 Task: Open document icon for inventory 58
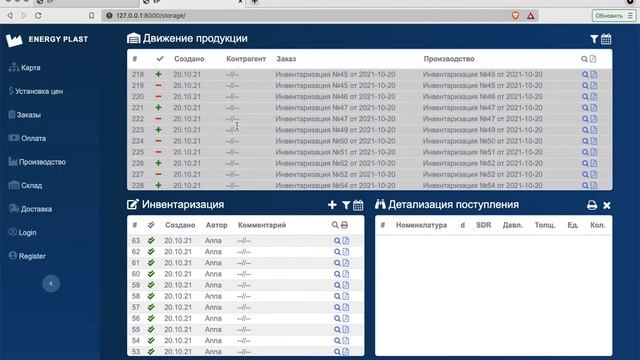[346, 296]
